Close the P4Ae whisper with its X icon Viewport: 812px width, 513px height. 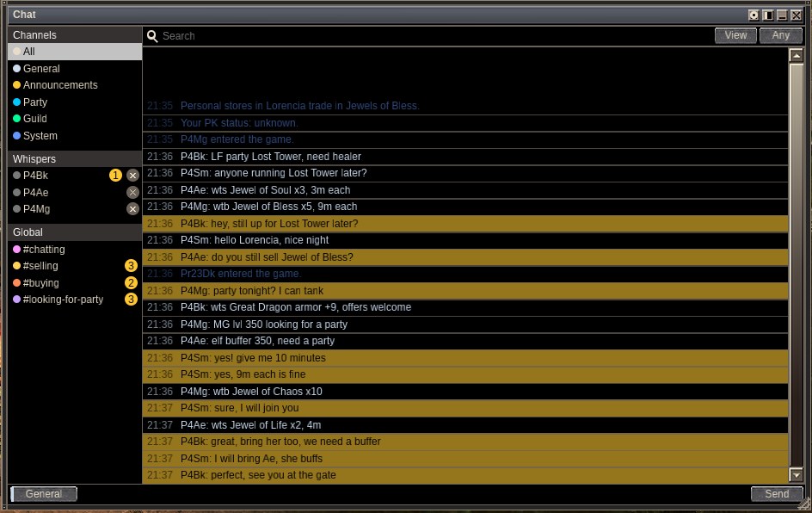pos(132,193)
